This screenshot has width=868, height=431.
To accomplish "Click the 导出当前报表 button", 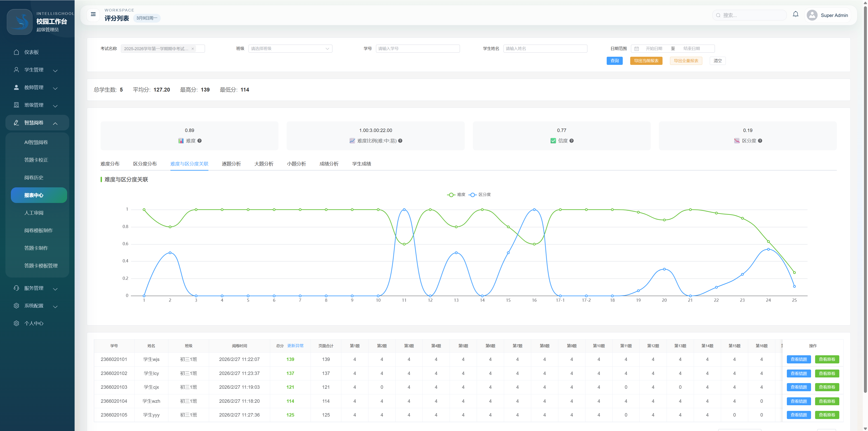I will coord(646,61).
